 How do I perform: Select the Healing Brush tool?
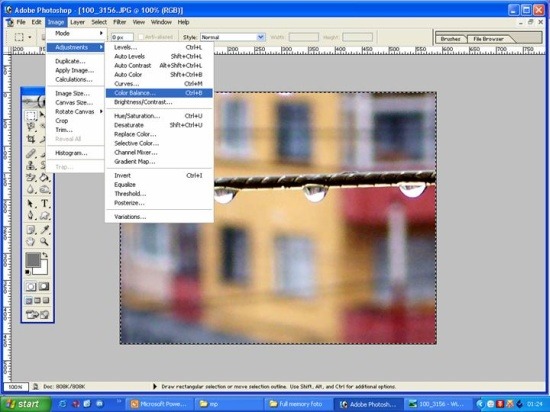tap(31, 153)
